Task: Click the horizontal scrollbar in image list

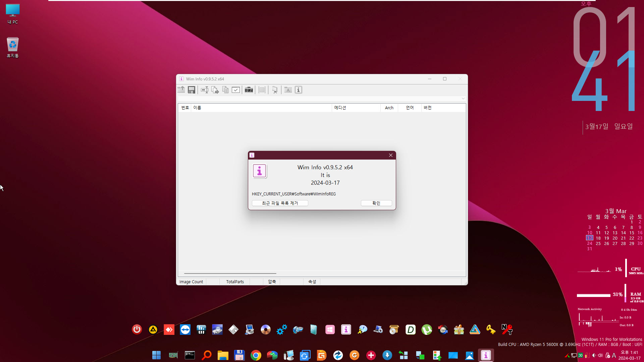Action: (230, 274)
